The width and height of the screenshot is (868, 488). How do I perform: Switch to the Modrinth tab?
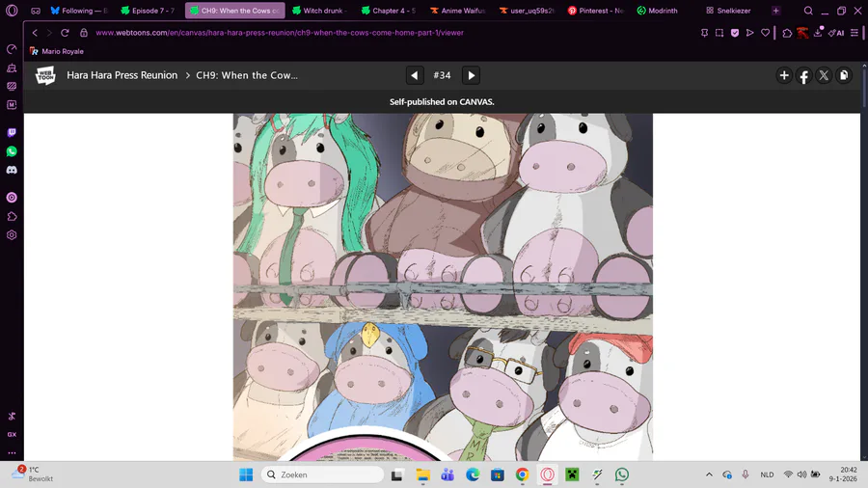click(x=658, y=11)
